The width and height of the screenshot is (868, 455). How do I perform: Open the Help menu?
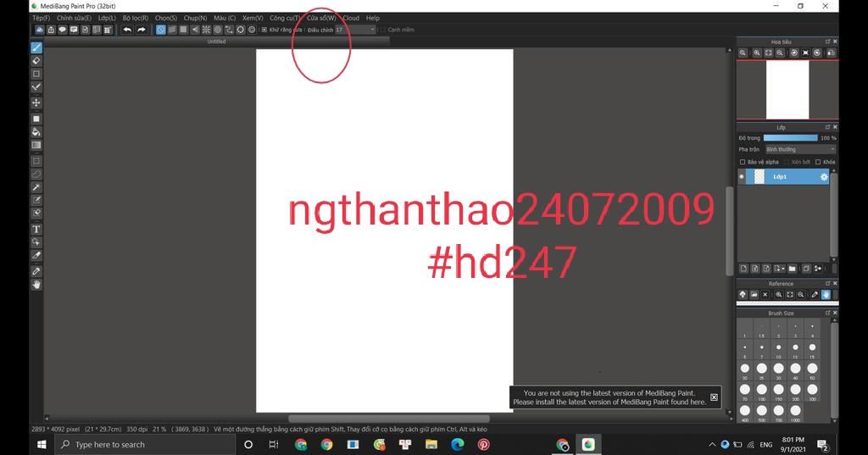373,19
